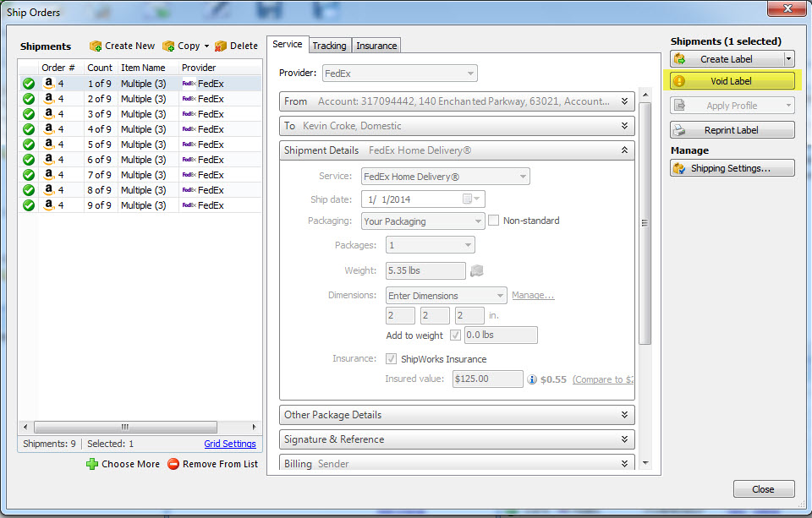Click the Ship date field 1/1/2014

pyautogui.click(x=424, y=199)
